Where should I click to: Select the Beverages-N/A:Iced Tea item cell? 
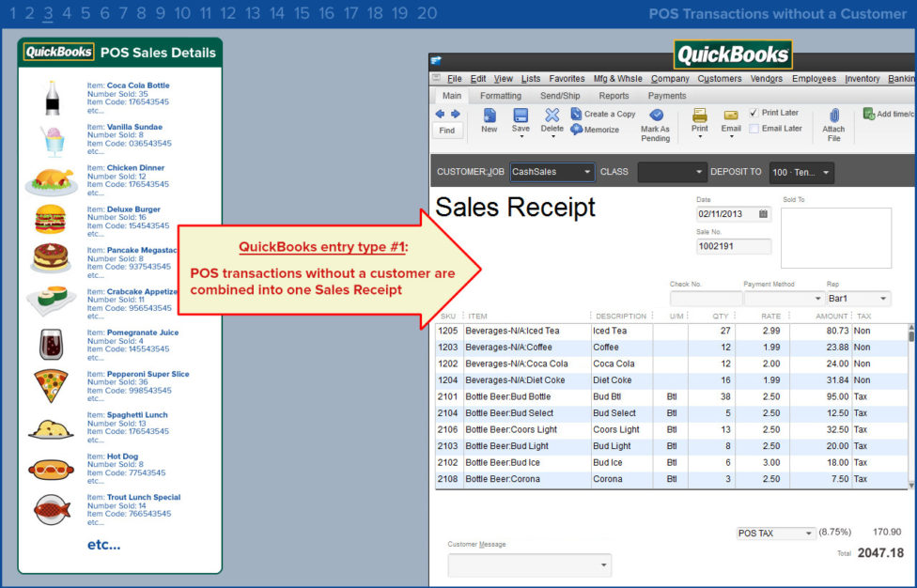point(527,331)
